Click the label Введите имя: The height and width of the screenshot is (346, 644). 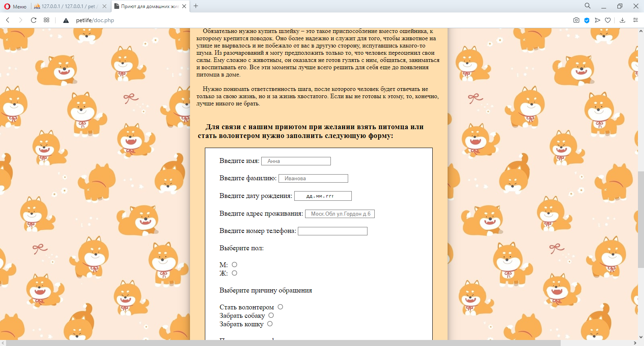coord(239,161)
